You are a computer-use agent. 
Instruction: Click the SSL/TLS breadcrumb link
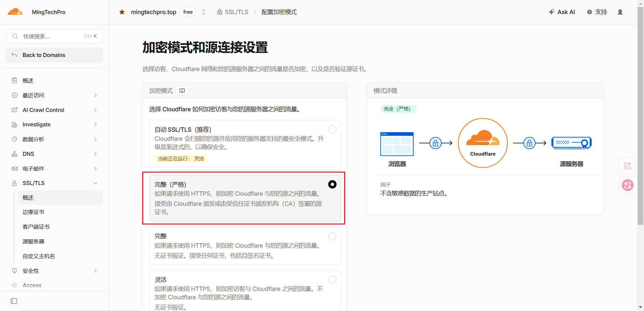click(232, 12)
